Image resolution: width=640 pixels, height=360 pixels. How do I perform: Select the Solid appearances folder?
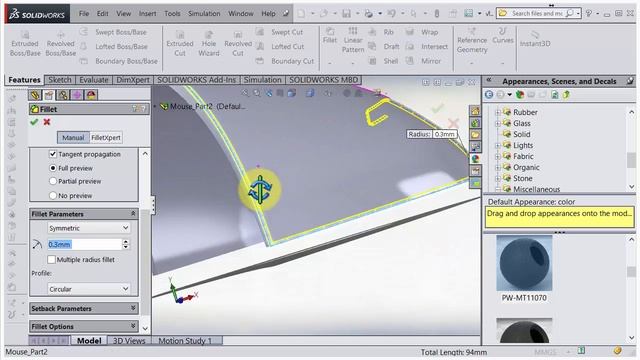pos(521,134)
